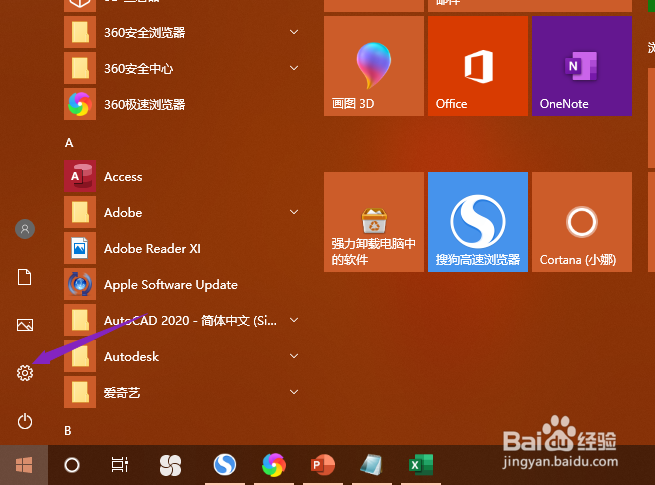
Task: Select the 360安全中心 folder entry
Action: pyautogui.click(x=184, y=68)
